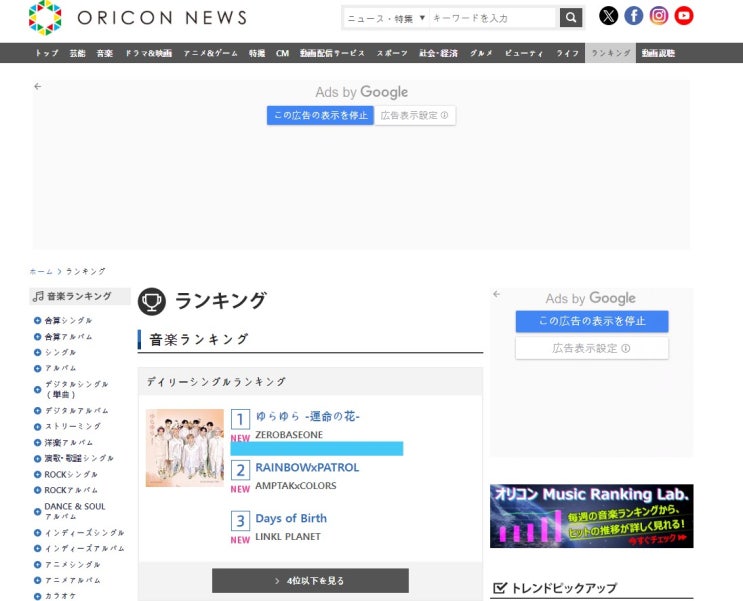Expand アルバム with its plus icon
Viewport: 743px width, 601px height.
(37, 368)
